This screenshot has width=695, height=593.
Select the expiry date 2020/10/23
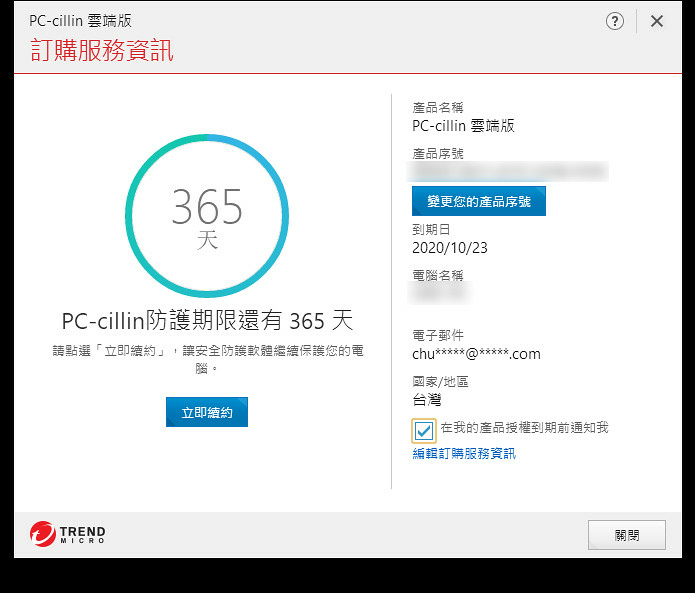(449, 248)
